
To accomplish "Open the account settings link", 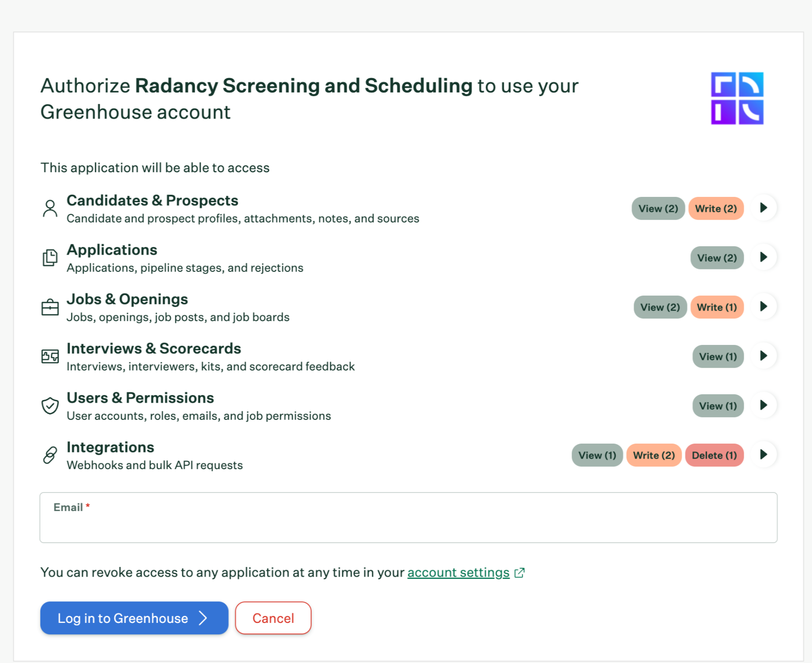I will 458,573.
